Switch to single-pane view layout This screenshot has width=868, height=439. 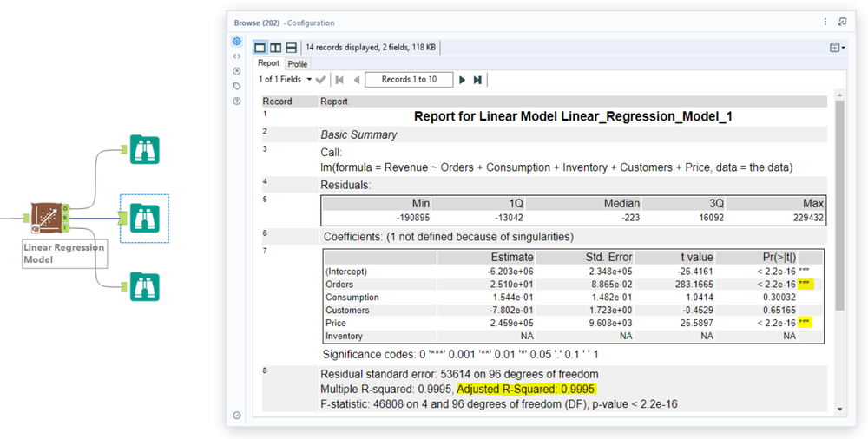pos(260,48)
